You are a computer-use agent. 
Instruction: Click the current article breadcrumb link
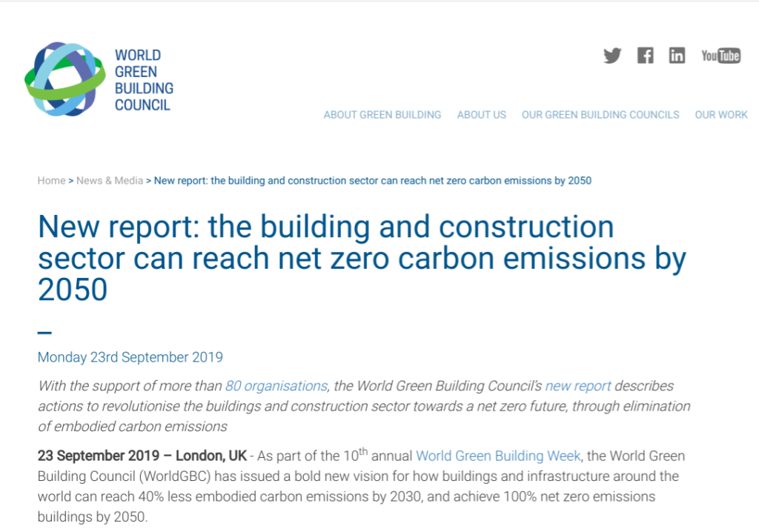[373, 181]
